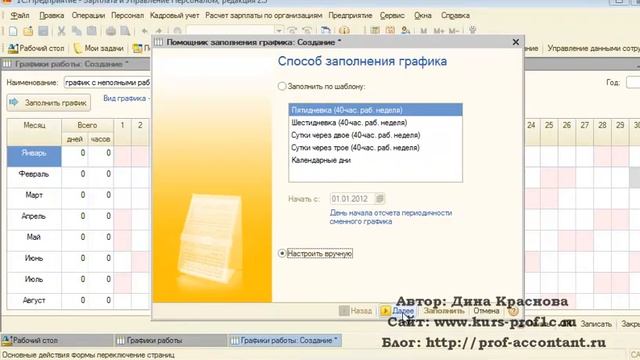Viewport: 640px width, 360px height.
Task: Click the Заполнить button in wizard footer
Action: (x=444, y=311)
